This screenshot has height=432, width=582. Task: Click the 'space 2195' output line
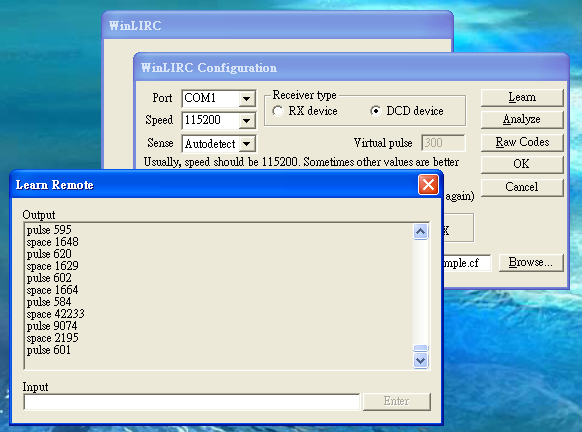53,338
